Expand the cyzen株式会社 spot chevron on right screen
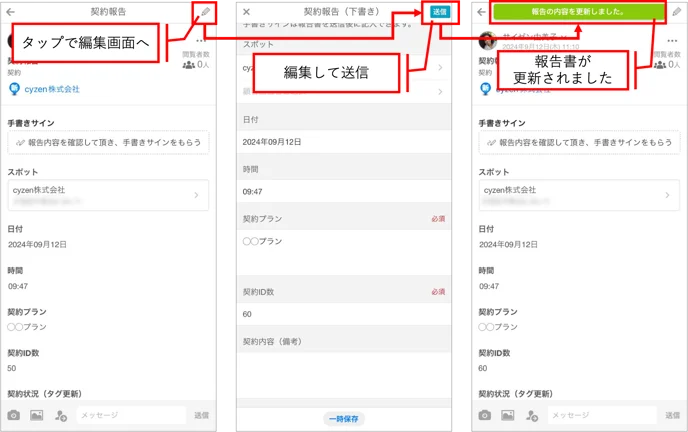 coord(667,195)
